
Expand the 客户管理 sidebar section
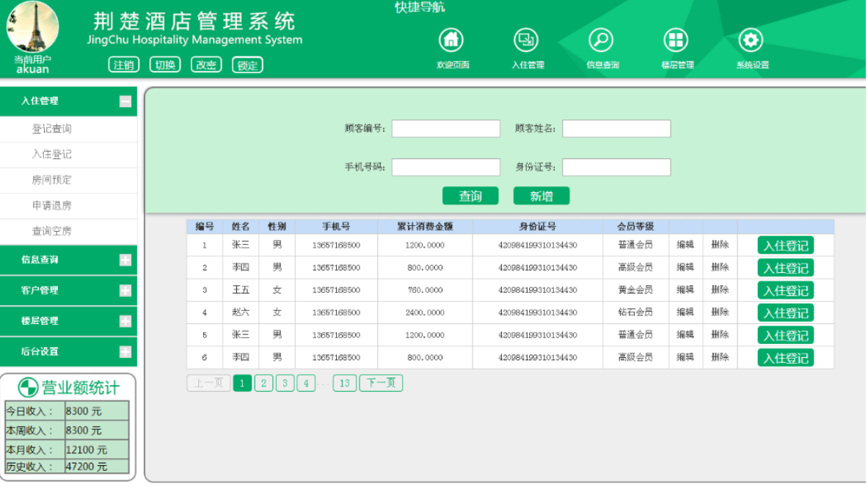[x=125, y=290]
